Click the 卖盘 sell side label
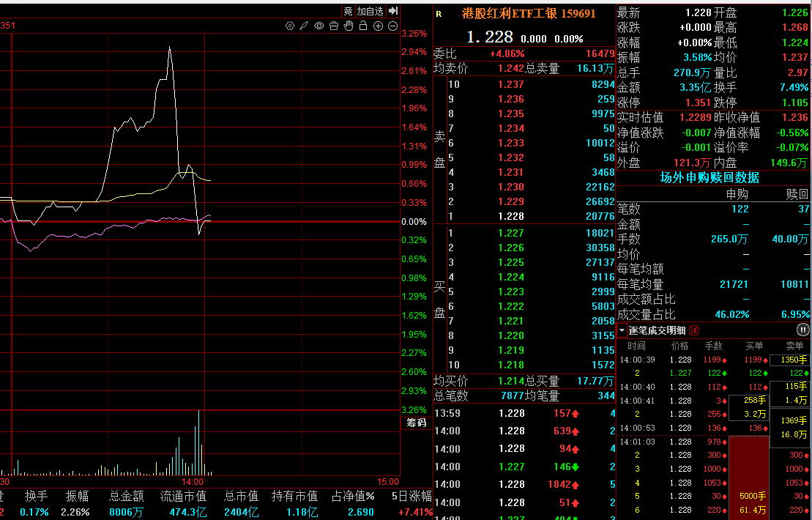The width and height of the screenshot is (812, 520). tap(439, 149)
